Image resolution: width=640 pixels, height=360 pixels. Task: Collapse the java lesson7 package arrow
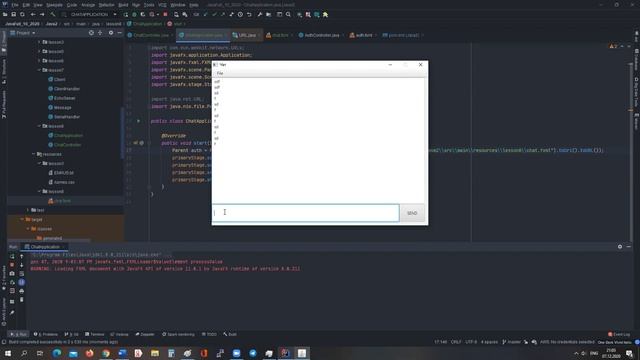coord(39,70)
